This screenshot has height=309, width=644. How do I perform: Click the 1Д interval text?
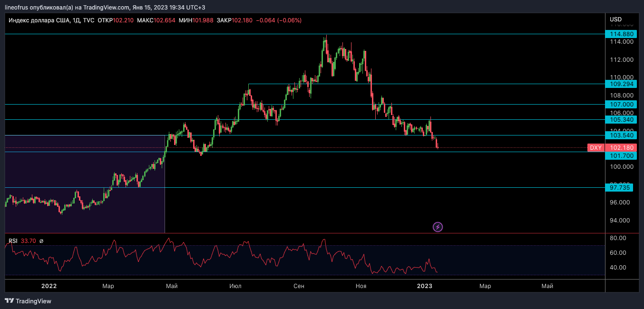coord(76,20)
